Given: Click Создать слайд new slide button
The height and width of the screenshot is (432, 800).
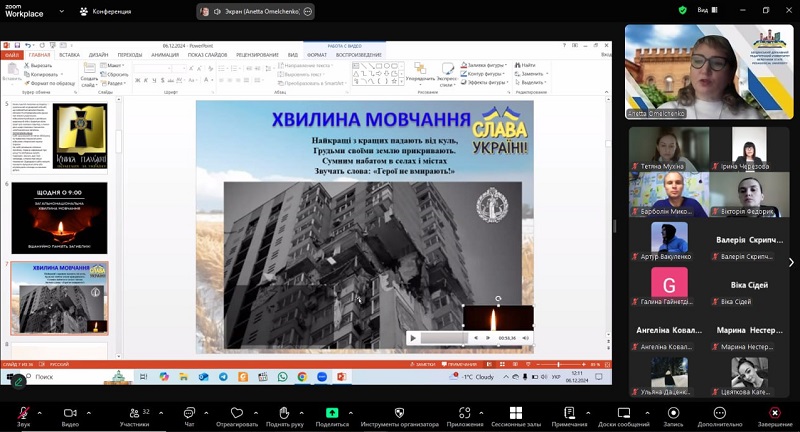Looking at the screenshot, I should coord(89,75).
